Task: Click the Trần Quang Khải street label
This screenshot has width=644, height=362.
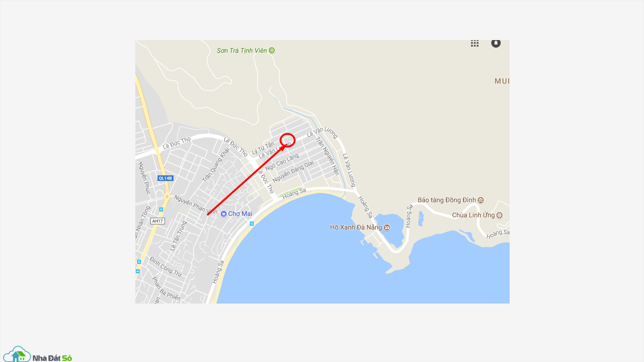Action: (x=215, y=165)
